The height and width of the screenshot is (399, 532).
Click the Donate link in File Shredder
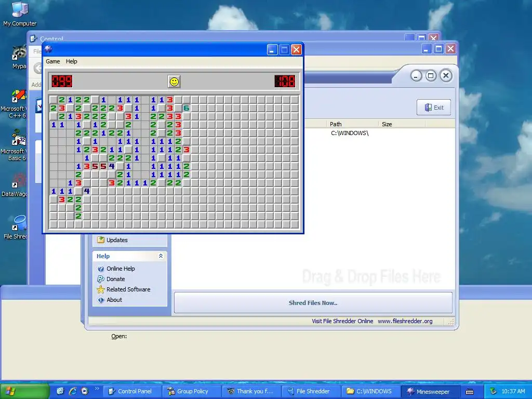point(116,279)
